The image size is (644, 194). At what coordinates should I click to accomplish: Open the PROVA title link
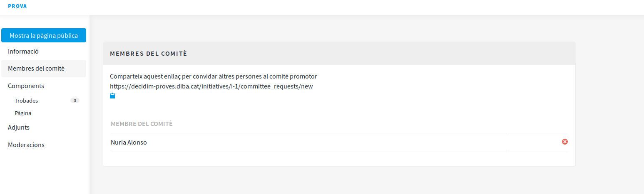(x=17, y=6)
